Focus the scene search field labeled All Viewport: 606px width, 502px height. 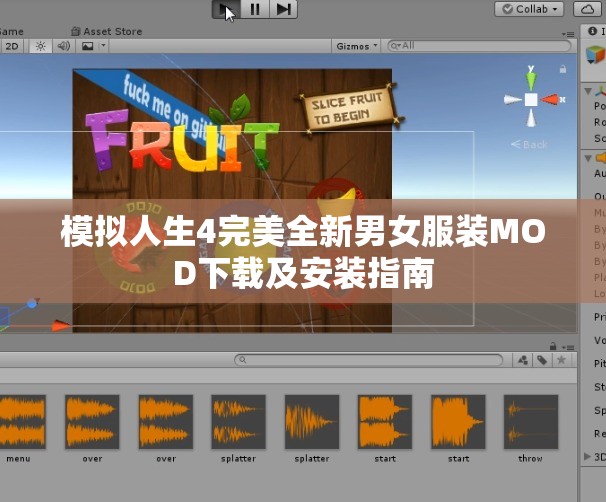(x=479, y=46)
